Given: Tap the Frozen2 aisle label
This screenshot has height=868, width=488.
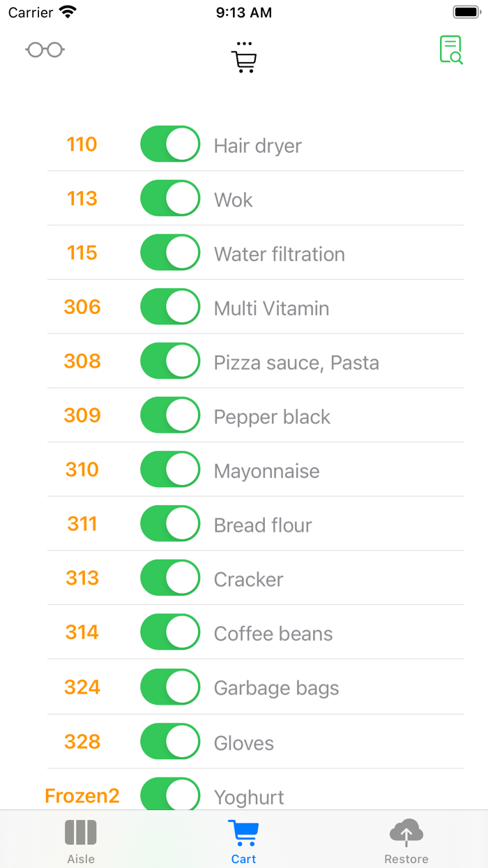Looking at the screenshot, I should pyautogui.click(x=82, y=795).
